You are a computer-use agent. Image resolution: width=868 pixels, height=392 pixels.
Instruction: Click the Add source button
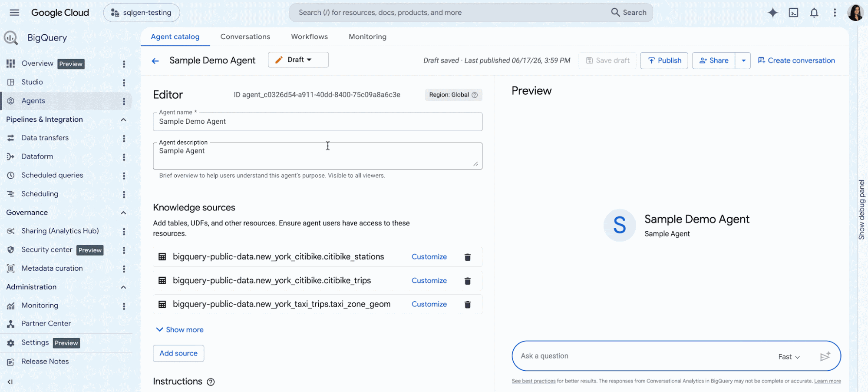(178, 353)
